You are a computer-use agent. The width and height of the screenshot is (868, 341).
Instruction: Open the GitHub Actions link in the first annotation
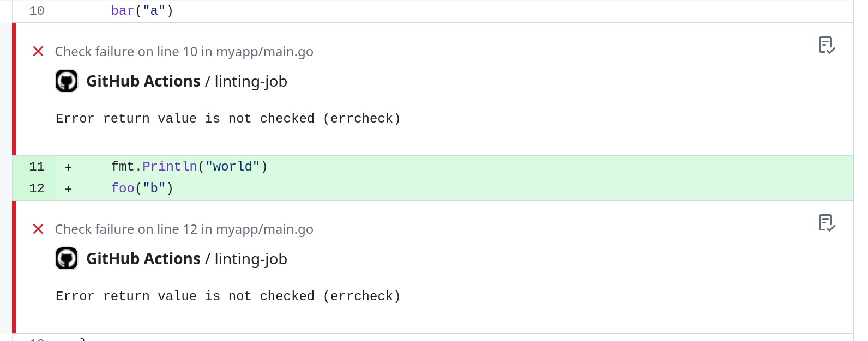(143, 81)
